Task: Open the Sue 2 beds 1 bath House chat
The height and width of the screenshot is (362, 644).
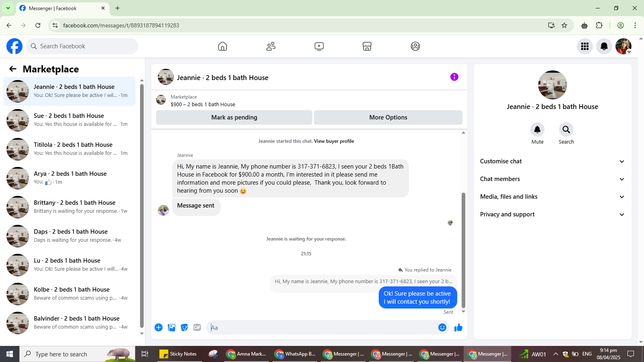Action: pyautogui.click(x=69, y=120)
